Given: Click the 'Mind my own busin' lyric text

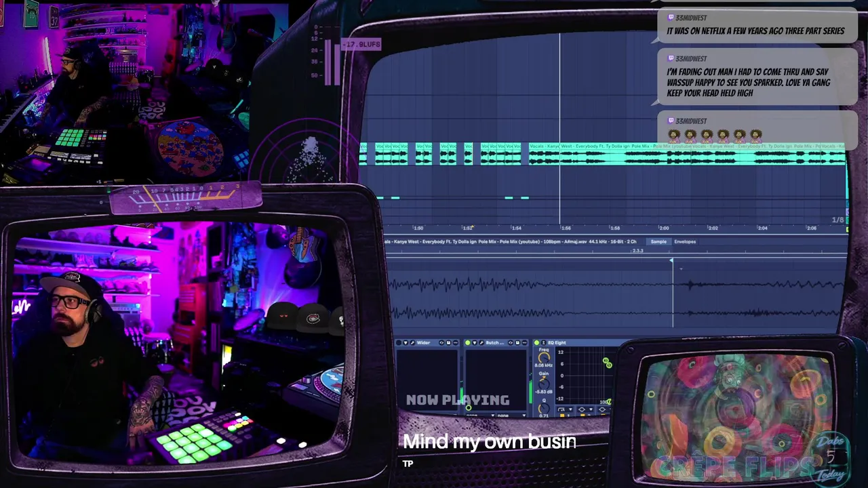Looking at the screenshot, I should 490,442.
